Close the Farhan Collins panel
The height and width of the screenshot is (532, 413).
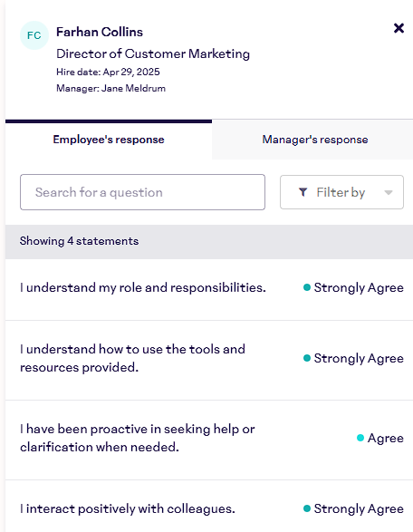[399, 28]
